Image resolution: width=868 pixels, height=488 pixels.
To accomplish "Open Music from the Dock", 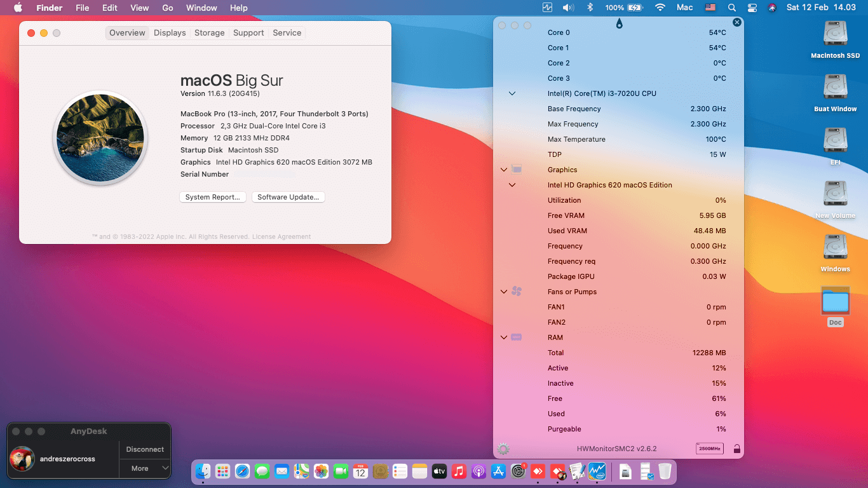I will (459, 471).
